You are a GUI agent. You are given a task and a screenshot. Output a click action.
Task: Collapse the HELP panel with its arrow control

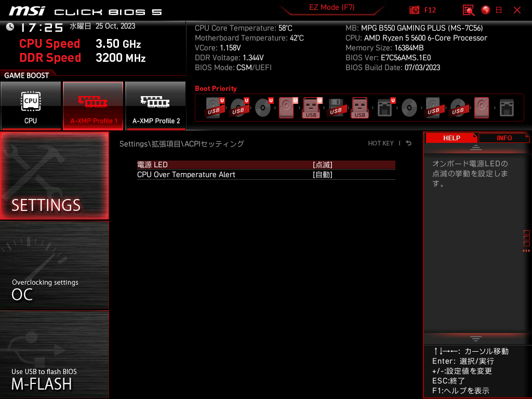(x=476, y=147)
